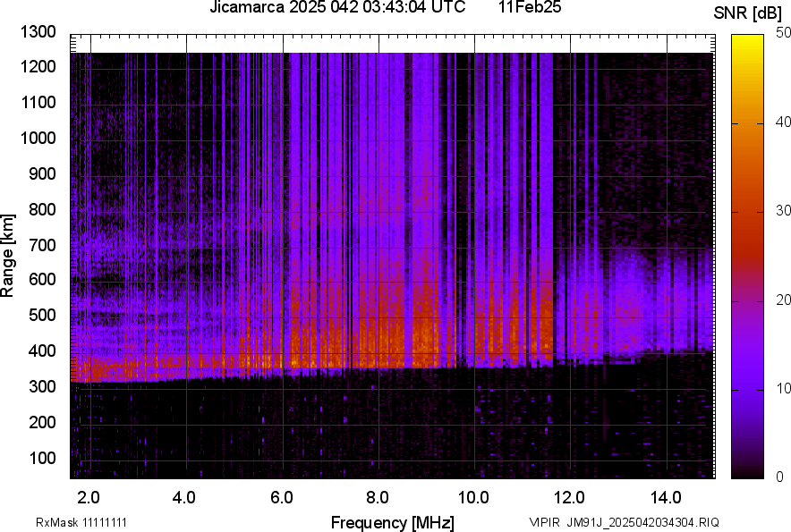Select the Frequency [MHz] axis label

click(392, 522)
